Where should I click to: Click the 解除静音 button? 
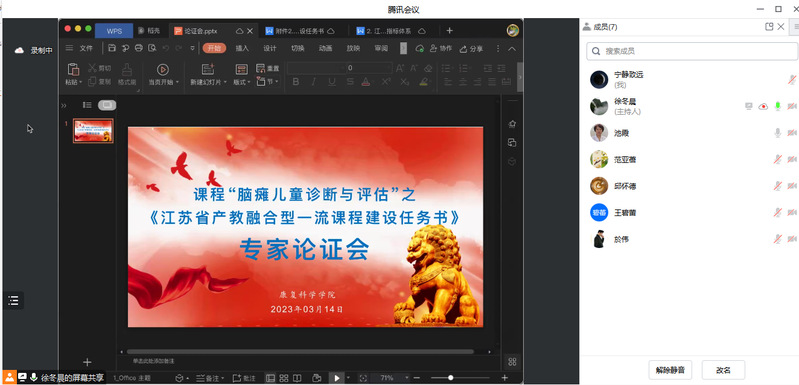tap(670, 370)
